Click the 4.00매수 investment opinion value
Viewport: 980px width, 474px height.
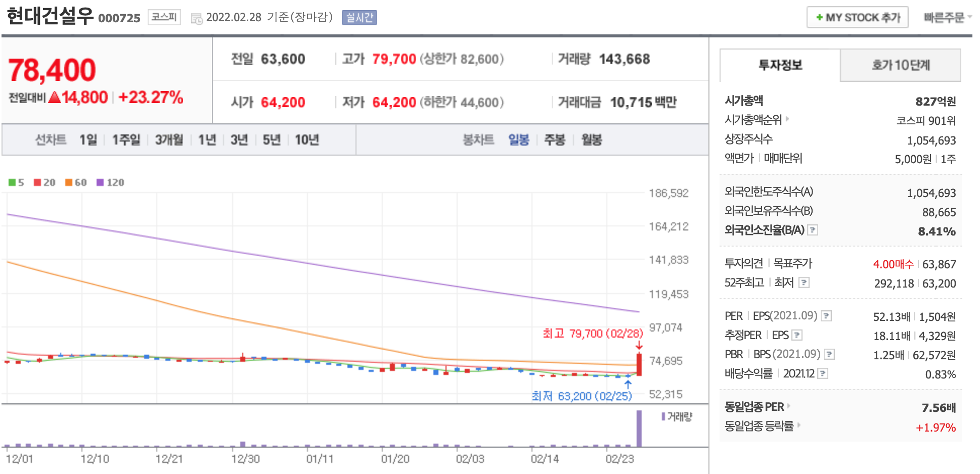(894, 264)
